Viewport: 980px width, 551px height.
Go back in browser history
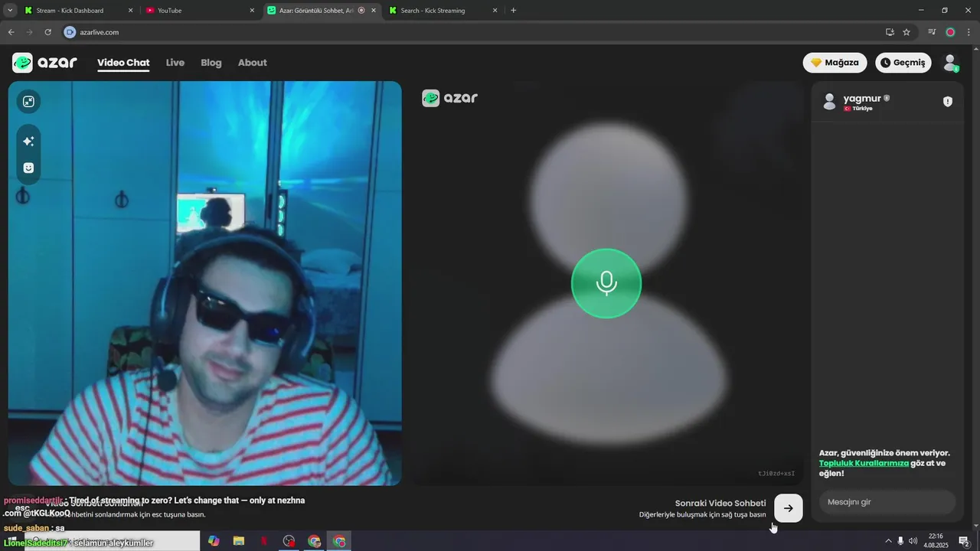(11, 32)
